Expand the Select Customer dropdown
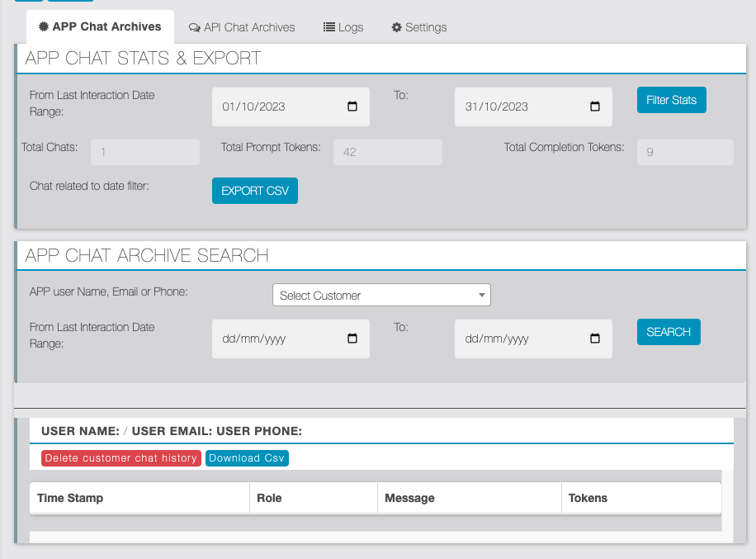Image resolution: width=756 pixels, height=559 pixels. tap(381, 295)
